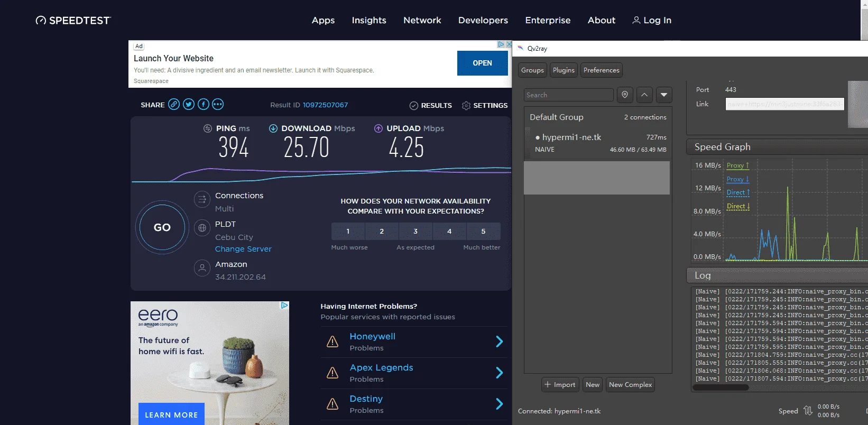The height and width of the screenshot is (425, 868).
Task: Copy the result link via the share link icon
Action: point(174,104)
